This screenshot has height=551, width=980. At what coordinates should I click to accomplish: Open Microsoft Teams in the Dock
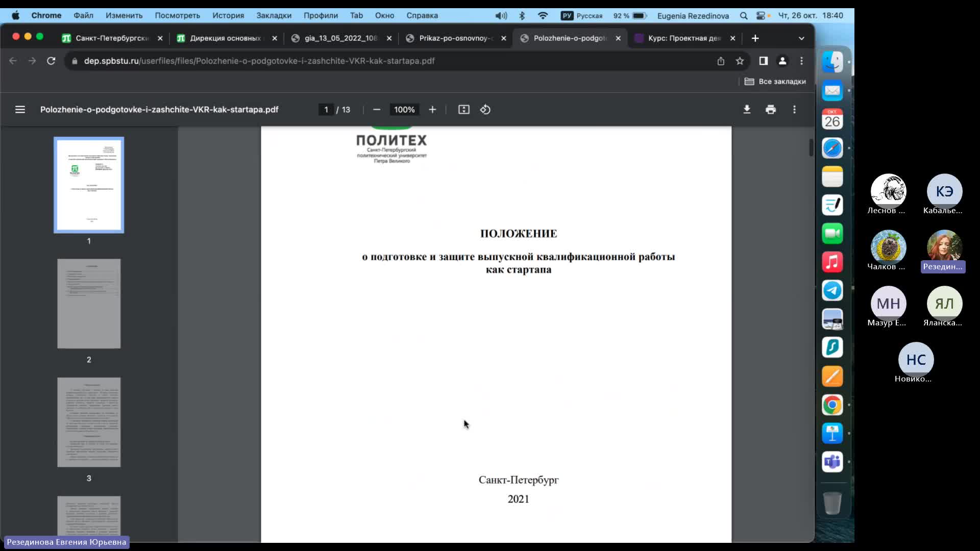832,462
